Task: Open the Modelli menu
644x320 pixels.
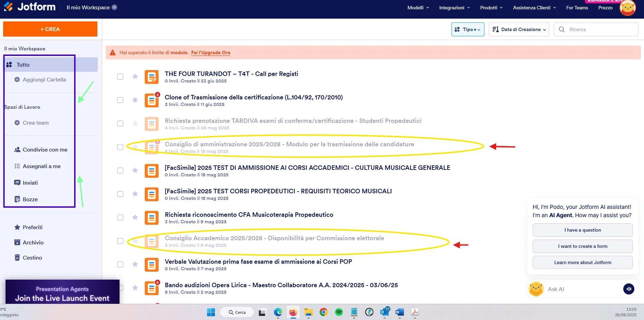Action: click(418, 7)
